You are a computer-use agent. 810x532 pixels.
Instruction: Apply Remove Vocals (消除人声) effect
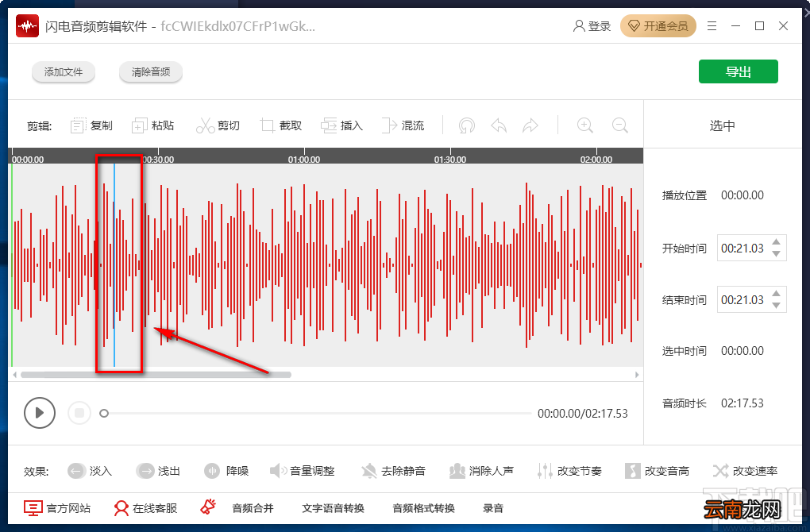pos(481,471)
